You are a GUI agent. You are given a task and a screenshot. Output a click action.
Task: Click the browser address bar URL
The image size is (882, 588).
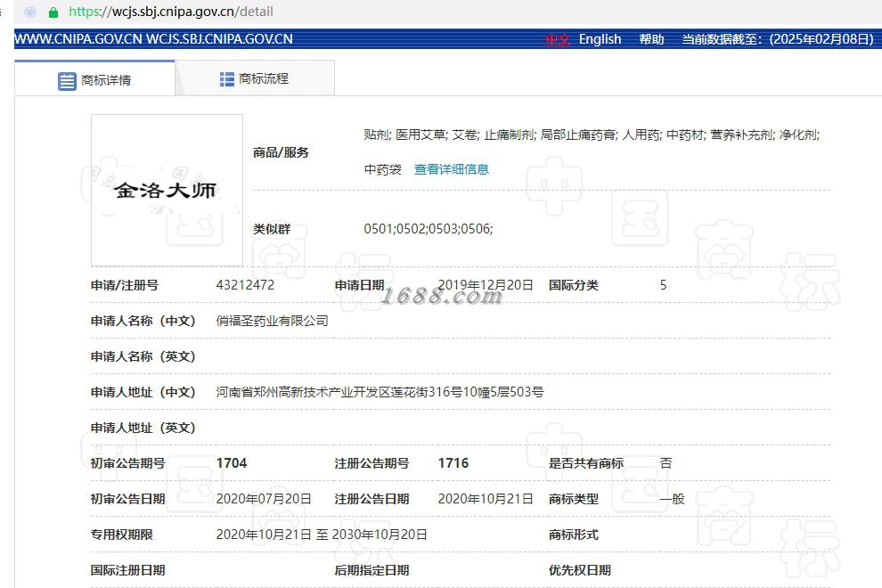(x=171, y=12)
